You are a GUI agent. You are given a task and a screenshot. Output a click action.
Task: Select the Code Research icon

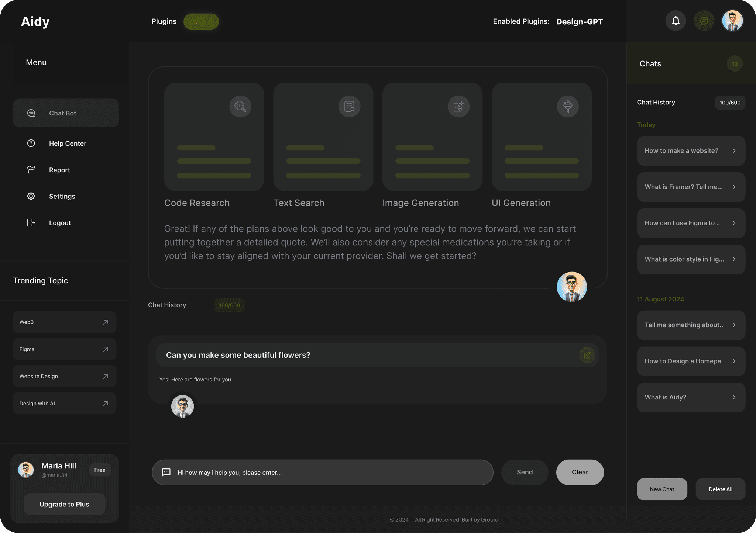pyautogui.click(x=240, y=106)
